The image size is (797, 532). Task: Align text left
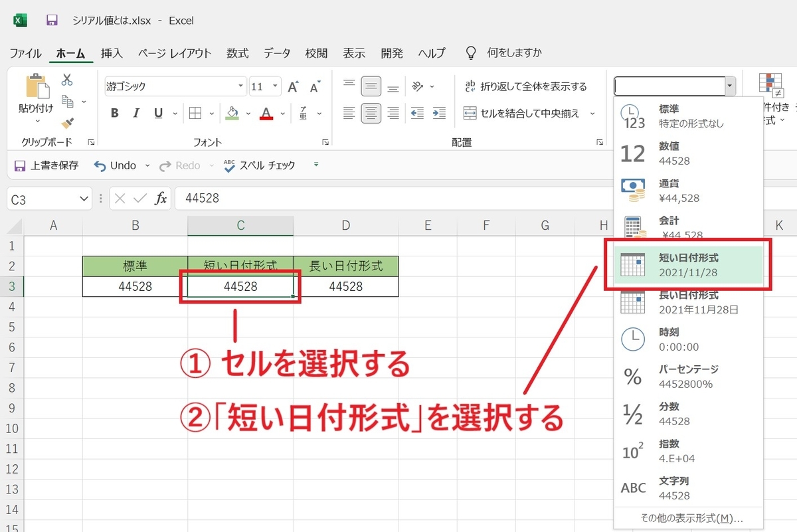[349, 113]
